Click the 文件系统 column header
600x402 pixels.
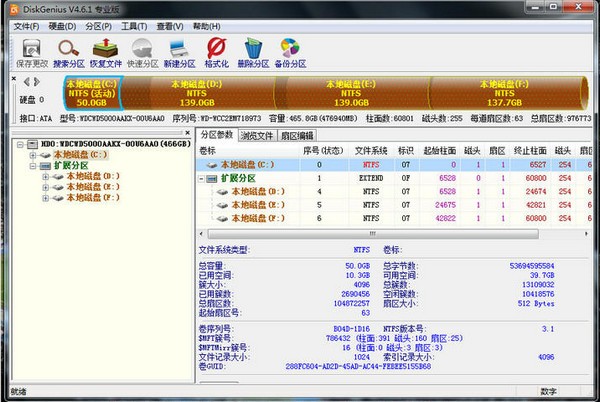(371, 151)
